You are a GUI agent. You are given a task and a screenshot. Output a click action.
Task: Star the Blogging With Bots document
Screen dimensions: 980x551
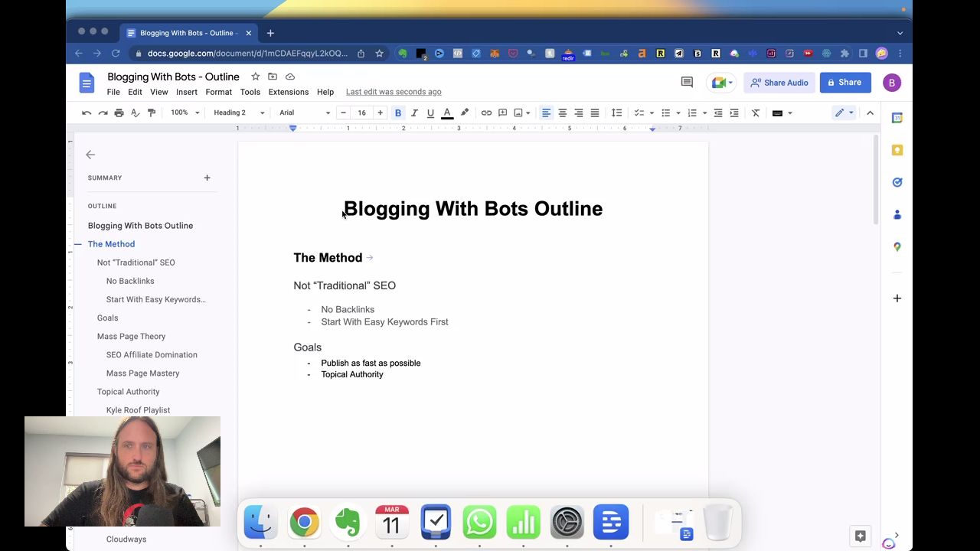[255, 77]
